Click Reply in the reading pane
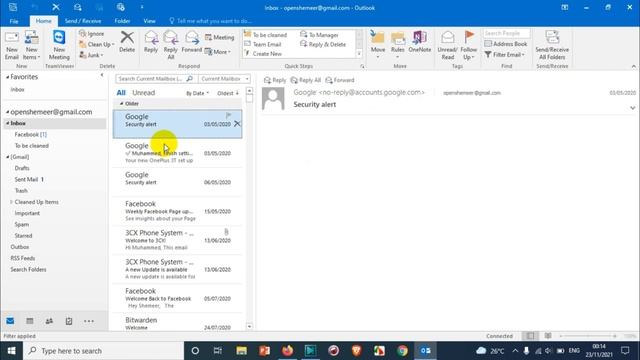The height and width of the screenshot is (360, 640). 275,80
